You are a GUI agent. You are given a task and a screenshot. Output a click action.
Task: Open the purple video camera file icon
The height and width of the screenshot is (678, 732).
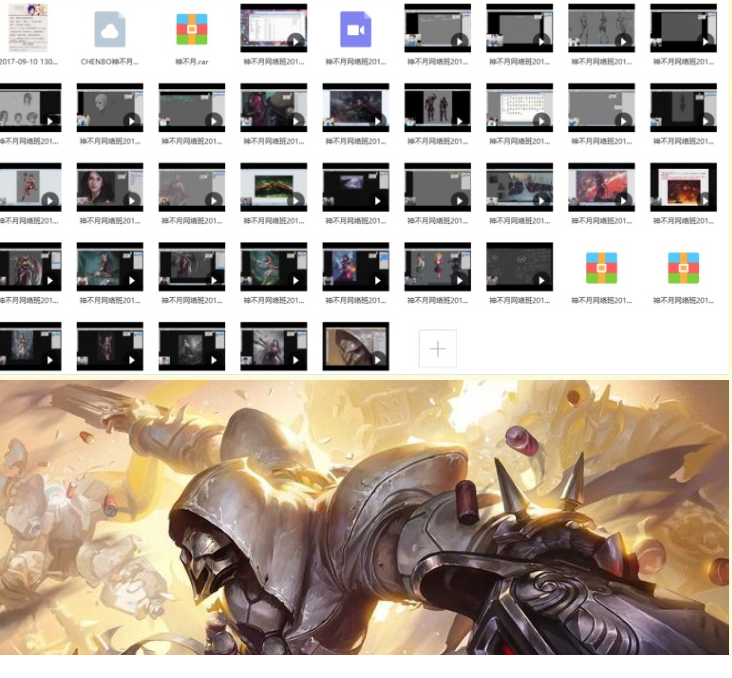[x=355, y=29]
